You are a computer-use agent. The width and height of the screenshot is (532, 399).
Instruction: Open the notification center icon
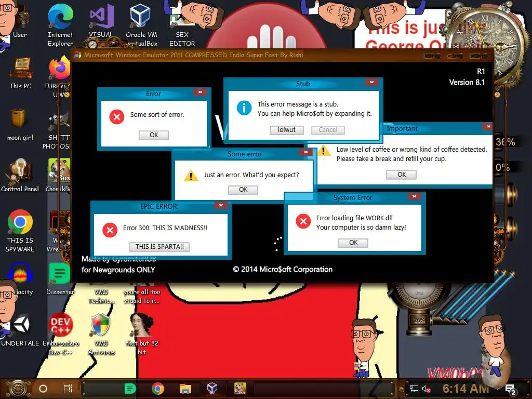pos(511,390)
